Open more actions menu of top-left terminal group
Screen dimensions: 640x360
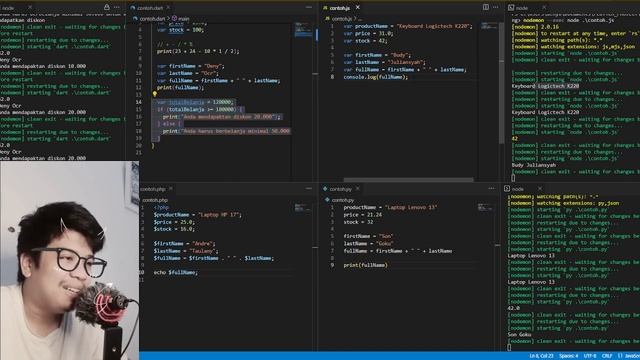point(117,7)
